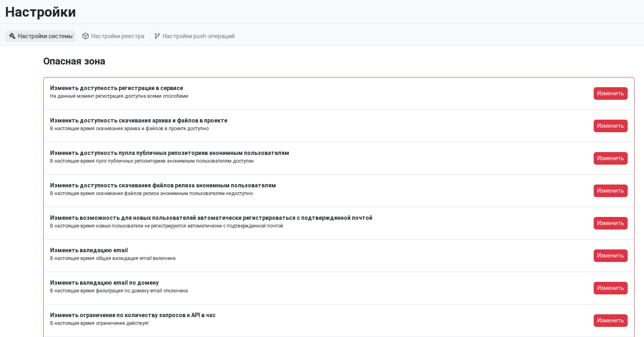This screenshot has width=644, height=337.
Task: Click the Опасная зона section heading
Action: coord(74,61)
